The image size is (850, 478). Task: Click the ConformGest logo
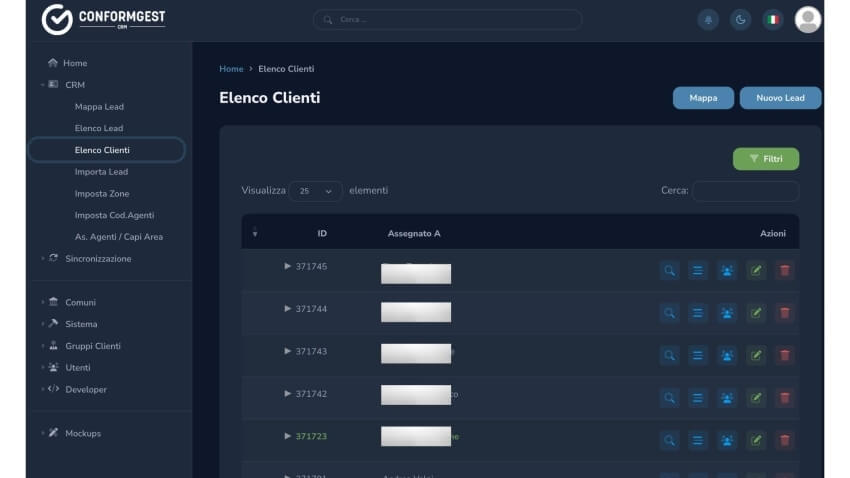coord(104,20)
